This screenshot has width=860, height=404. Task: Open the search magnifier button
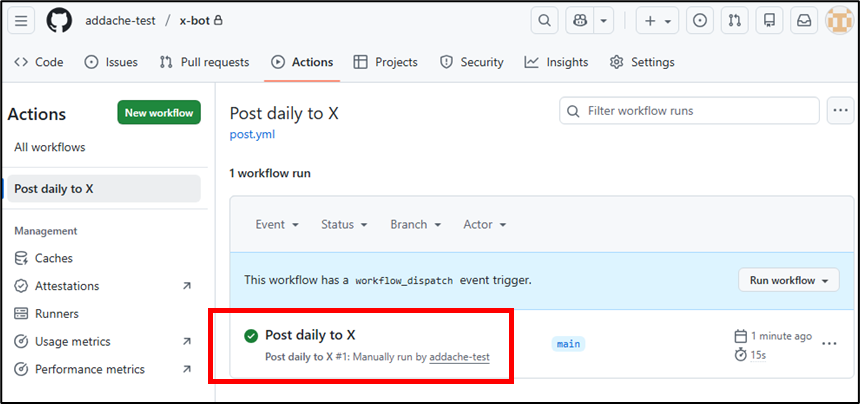click(543, 20)
